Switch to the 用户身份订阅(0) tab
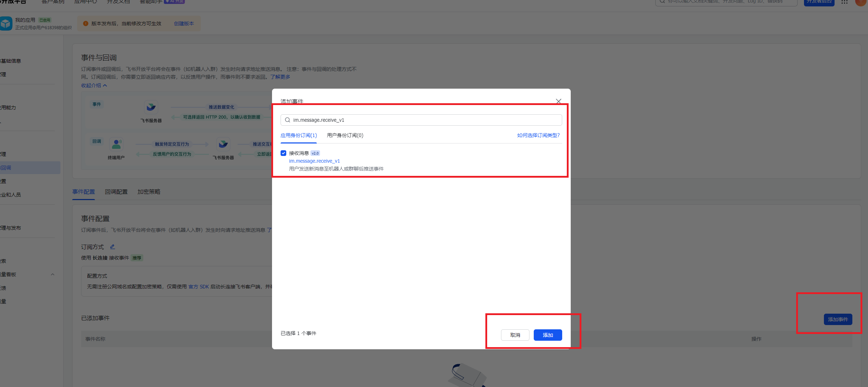This screenshot has height=387, width=868. pyautogui.click(x=345, y=135)
